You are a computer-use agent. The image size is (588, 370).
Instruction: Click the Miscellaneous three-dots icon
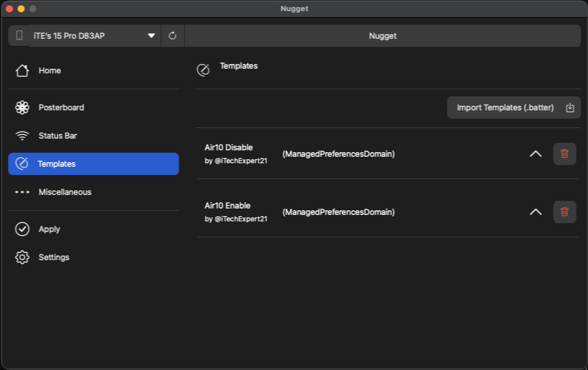[x=22, y=192]
